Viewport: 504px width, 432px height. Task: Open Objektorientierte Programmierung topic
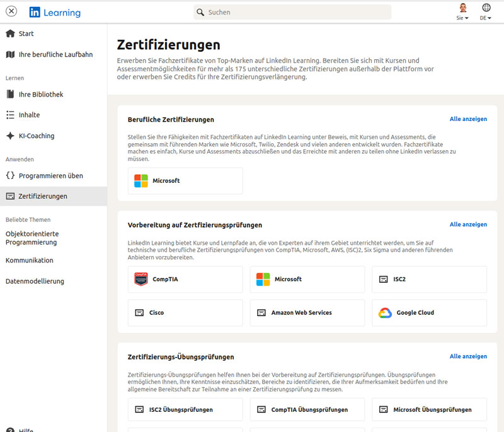[32, 238]
